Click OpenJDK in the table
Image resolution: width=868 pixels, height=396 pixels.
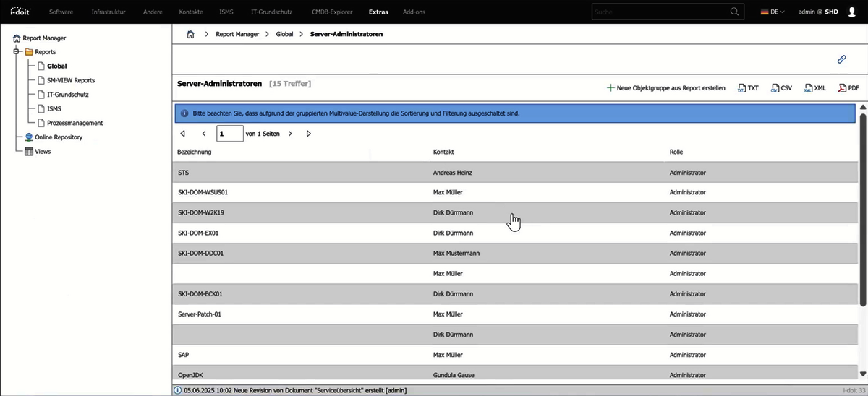click(191, 375)
